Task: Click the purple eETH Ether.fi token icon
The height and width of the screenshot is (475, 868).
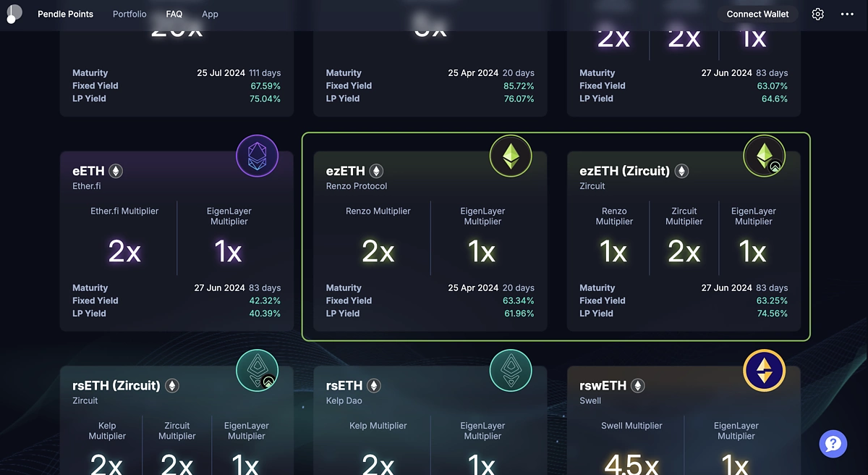Action: click(x=258, y=156)
